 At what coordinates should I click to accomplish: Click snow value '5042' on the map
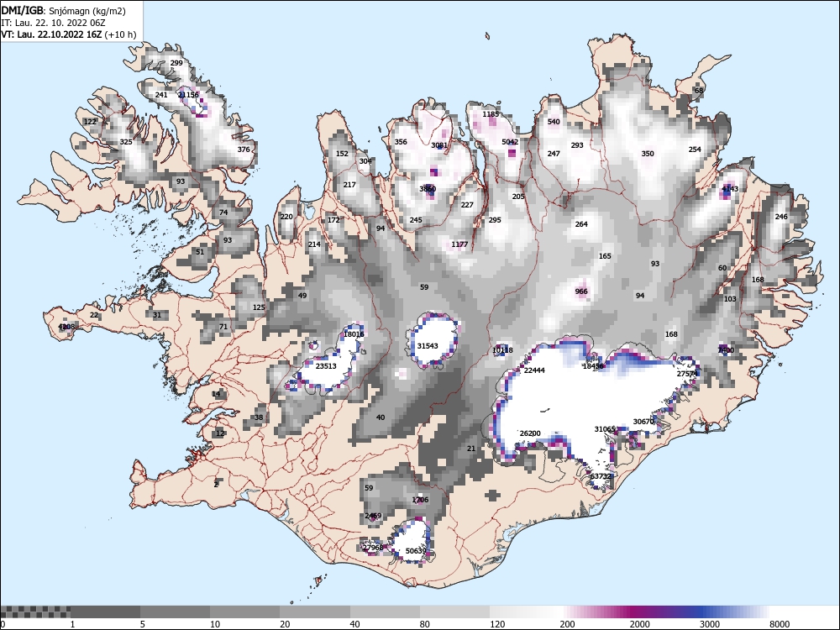(510, 142)
